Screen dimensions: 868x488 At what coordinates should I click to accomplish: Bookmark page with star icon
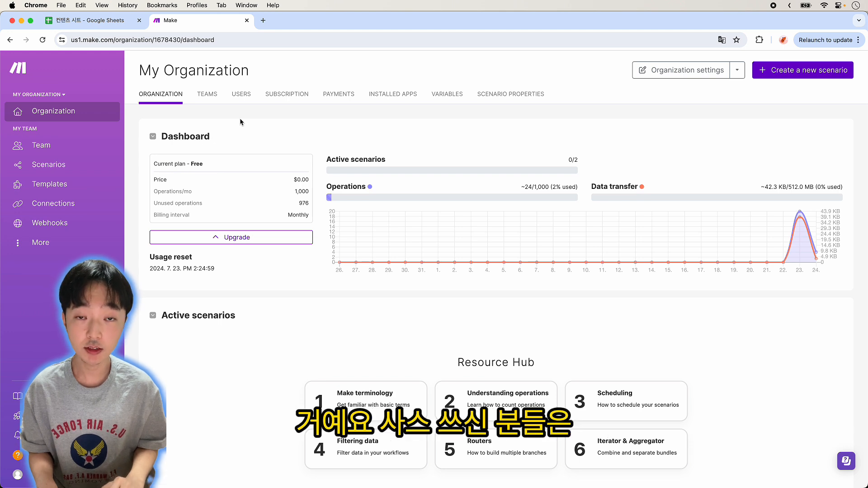tap(736, 40)
